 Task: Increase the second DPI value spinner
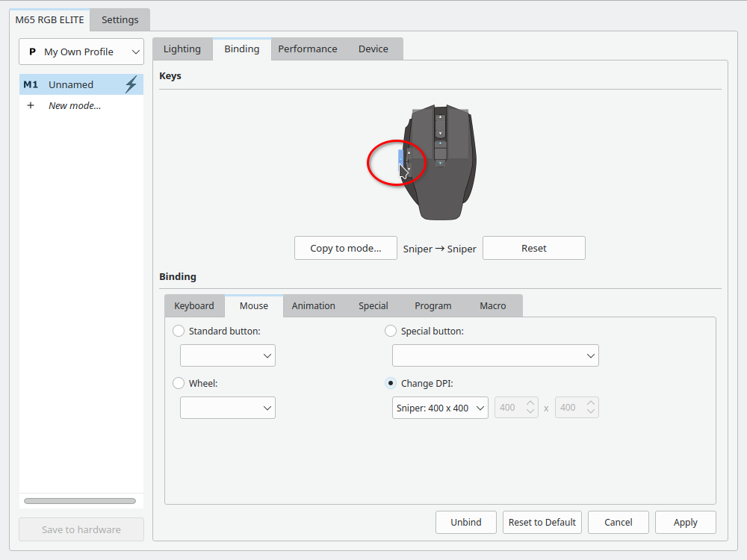pos(591,403)
